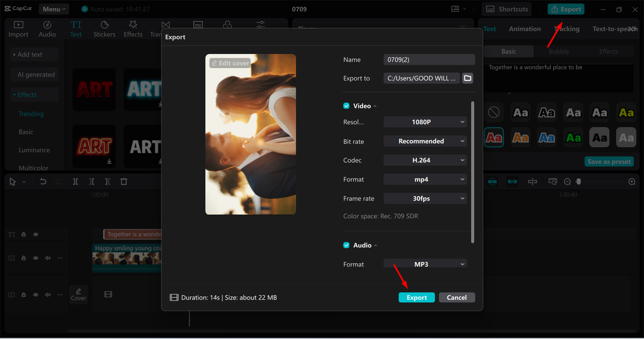Image resolution: width=644 pixels, height=339 pixels.
Task: Click the Cover edit tile in the timeline
Action: 78,294
